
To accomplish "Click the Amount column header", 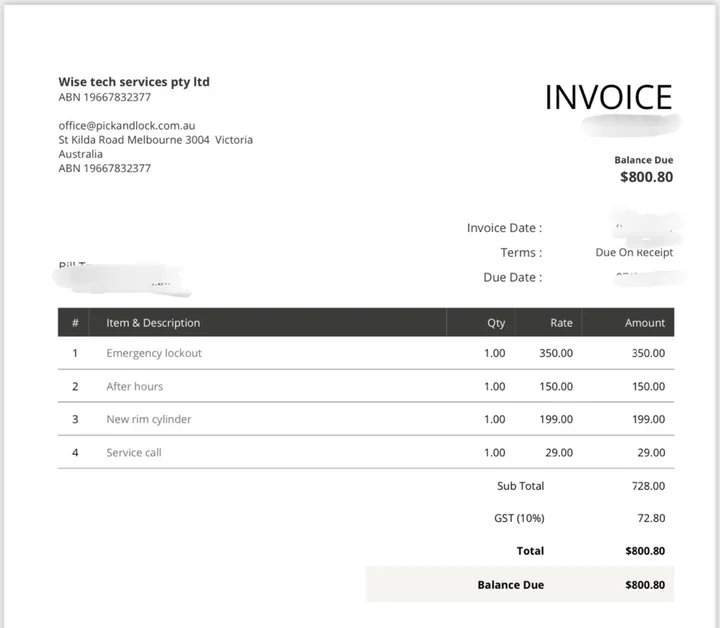I will (x=645, y=323).
